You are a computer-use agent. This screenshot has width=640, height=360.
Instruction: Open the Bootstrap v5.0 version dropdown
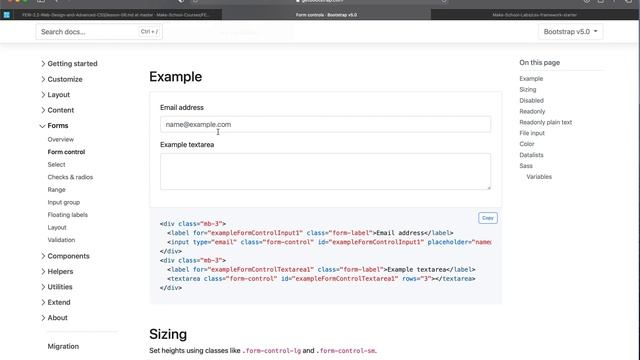pos(570,31)
